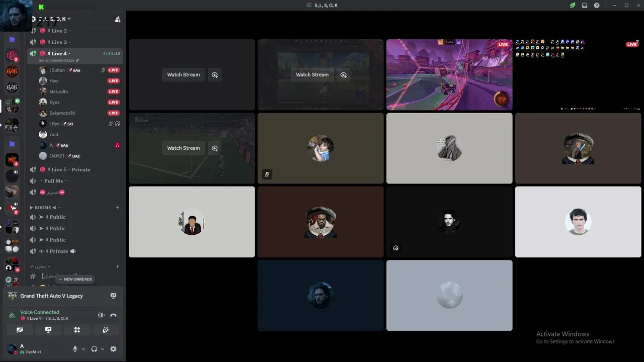
Task: Collapse the محتوى category
Action: coord(40,266)
